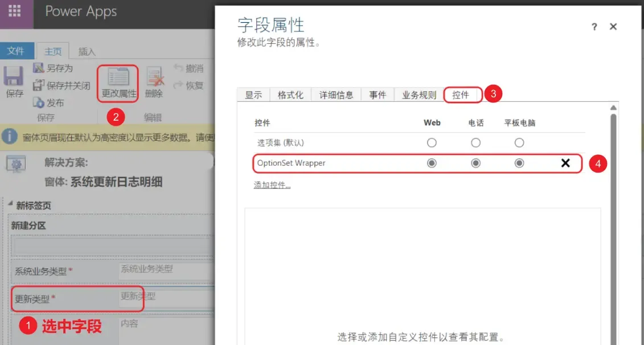Click the help question mark in 字段属性 dialog
Viewport: 644px width, 345px height.
point(594,26)
